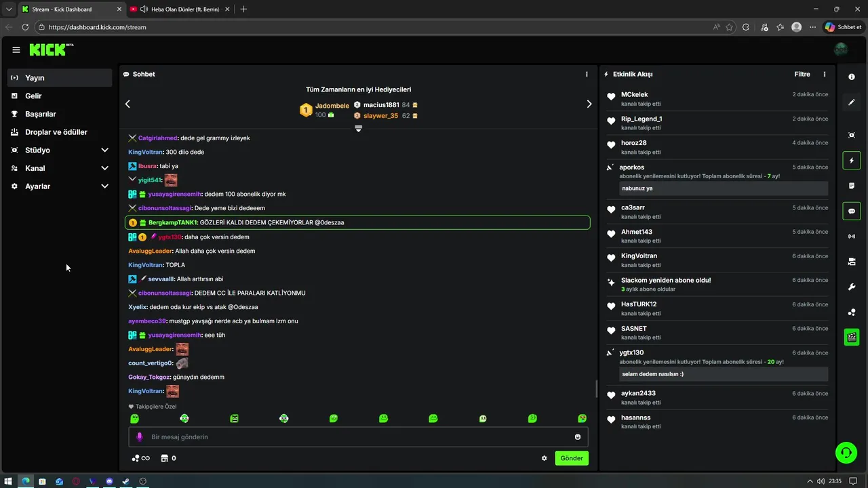Open the Filtre activity filter
Image resolution: width=868 pixels, height=488 pixels.
tap(802, 74)
